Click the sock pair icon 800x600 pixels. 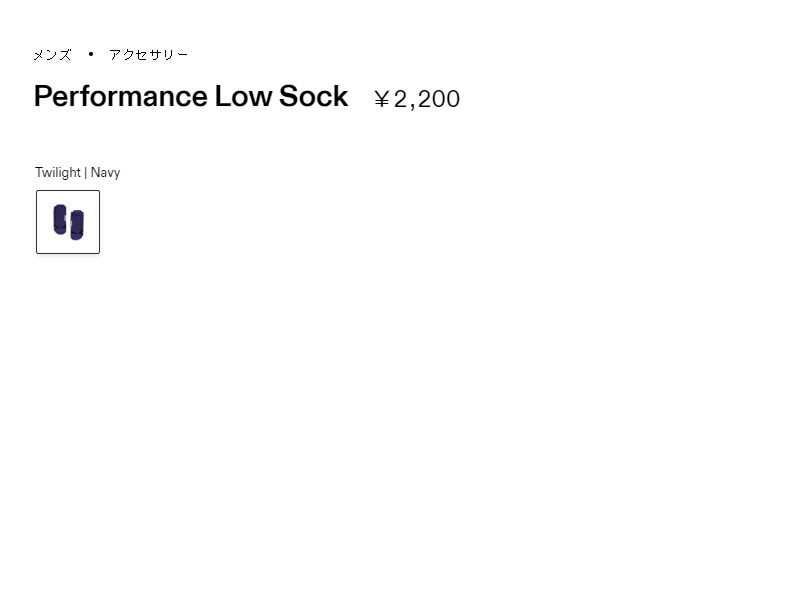point(68,222)
